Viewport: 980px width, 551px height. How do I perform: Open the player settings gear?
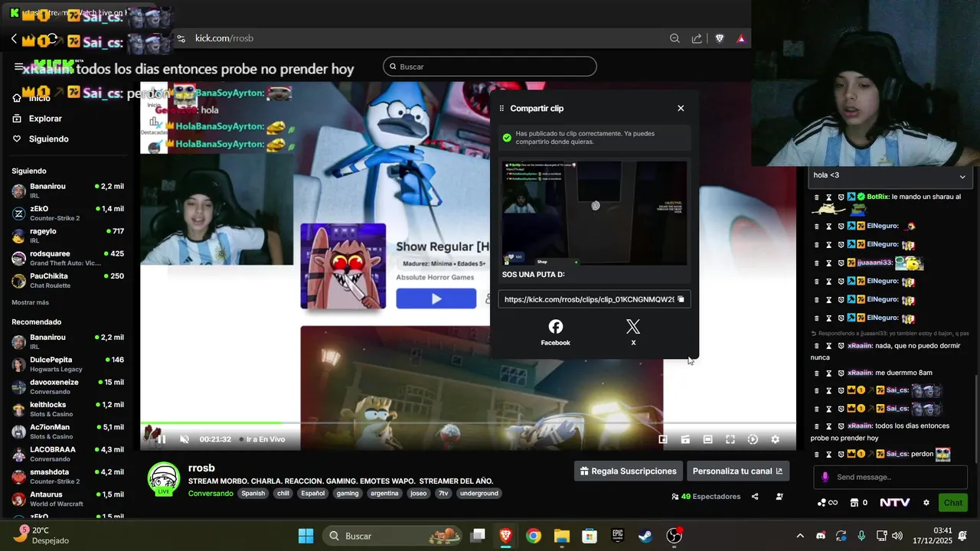pos(775,439)
